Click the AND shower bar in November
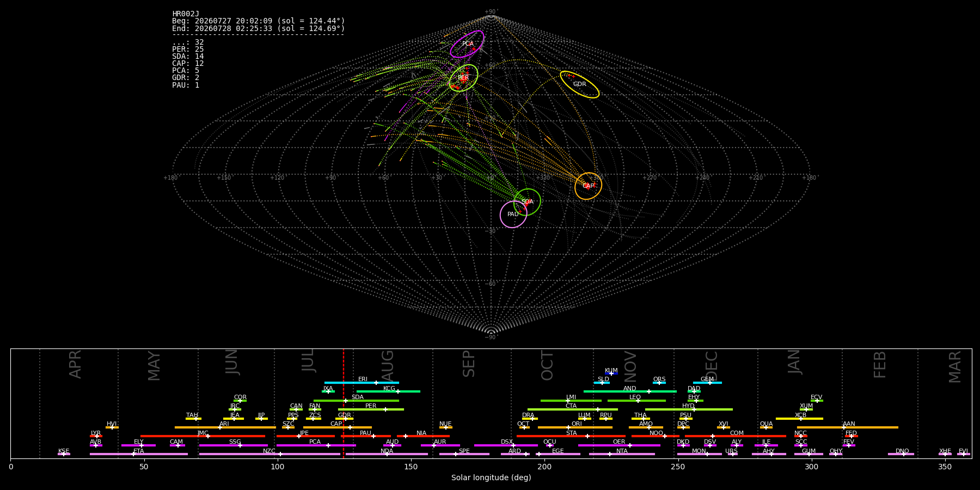The width and height of the screenshot is (980, 490). (x=630, y=391)
